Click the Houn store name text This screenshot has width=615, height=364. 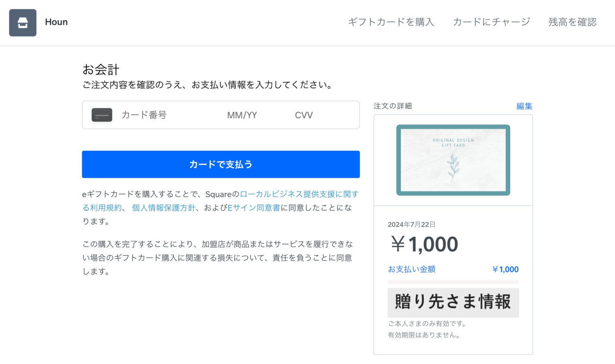pos(56,22)
